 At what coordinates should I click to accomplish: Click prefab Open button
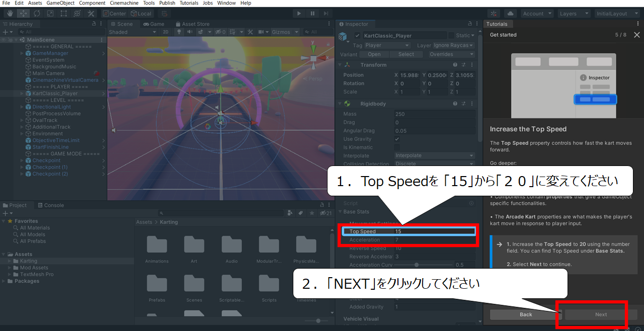[x=374, y=54]
